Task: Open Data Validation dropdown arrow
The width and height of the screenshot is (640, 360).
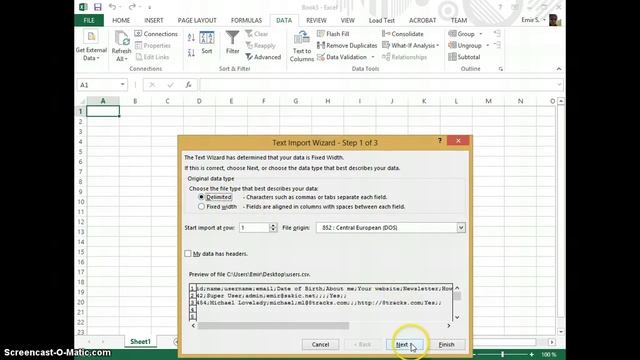Action: click(x=373, y=57)
